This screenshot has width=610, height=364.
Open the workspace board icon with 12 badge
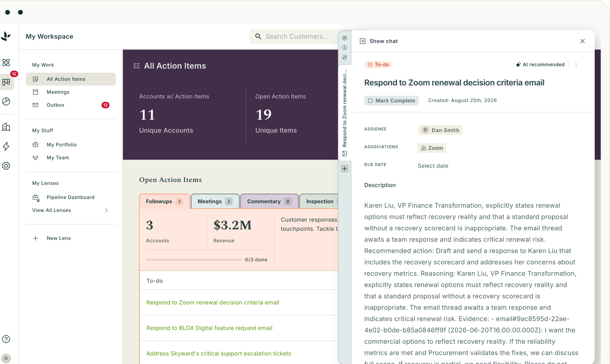6,82
